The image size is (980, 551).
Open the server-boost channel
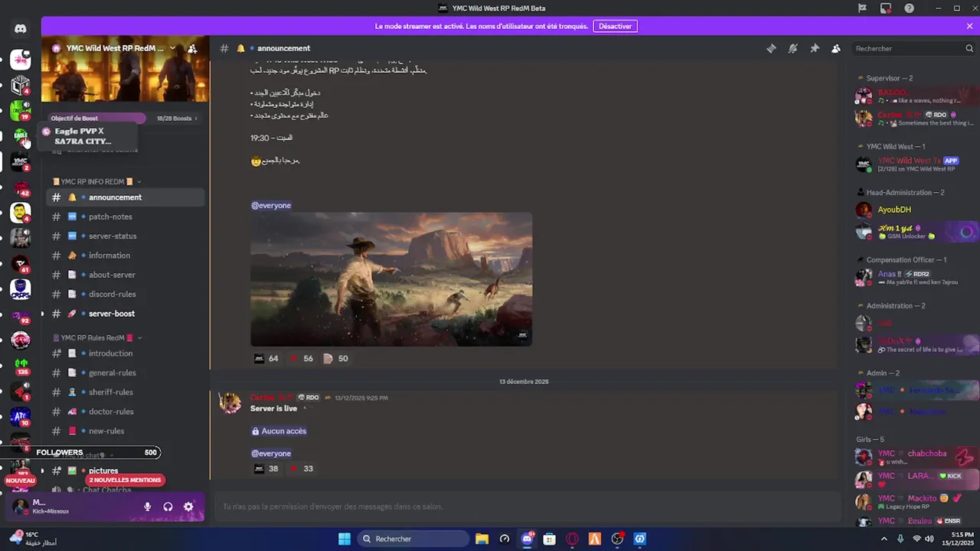(x=125, y=314)
